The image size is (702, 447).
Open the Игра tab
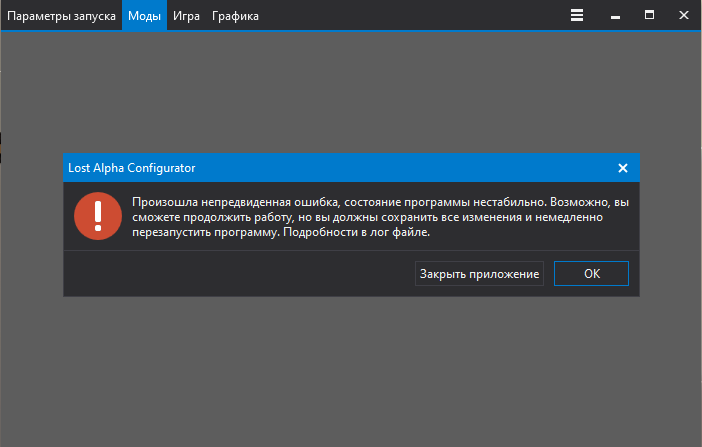tap(186, 16)
